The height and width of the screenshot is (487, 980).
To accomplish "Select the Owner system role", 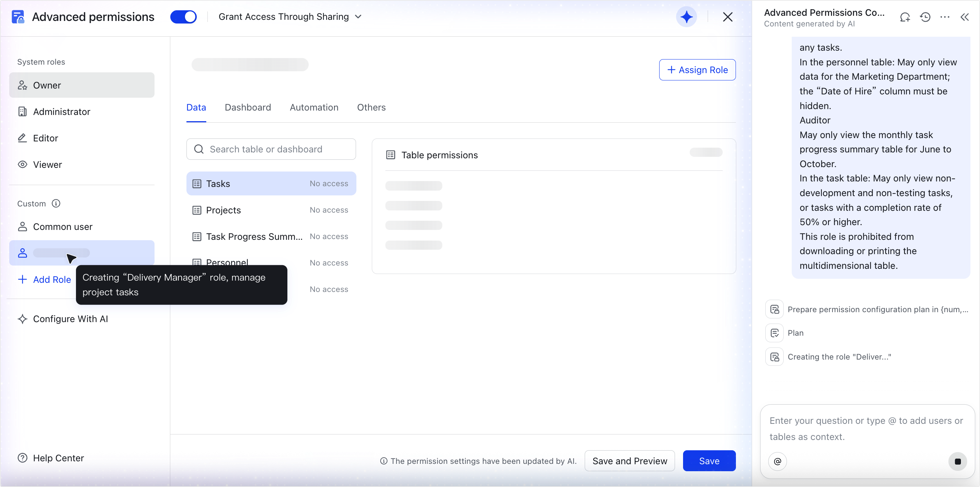I will pos(82,85).
